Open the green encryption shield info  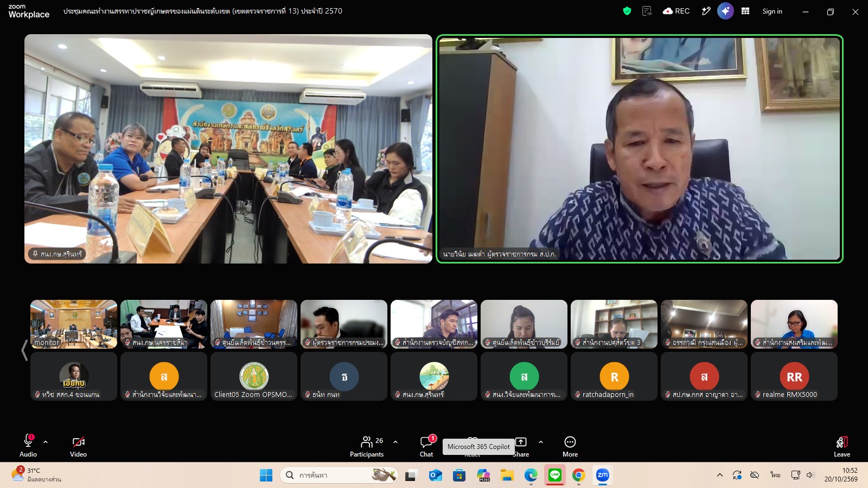pyautogui.click(x=627, y=11)
